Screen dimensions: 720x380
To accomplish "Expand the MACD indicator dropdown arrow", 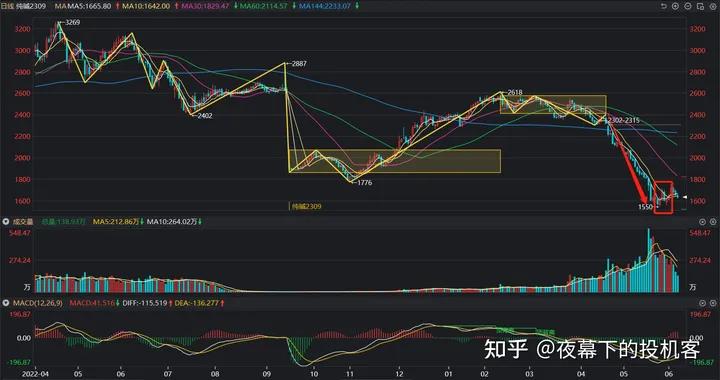I will tap(6, 303).
